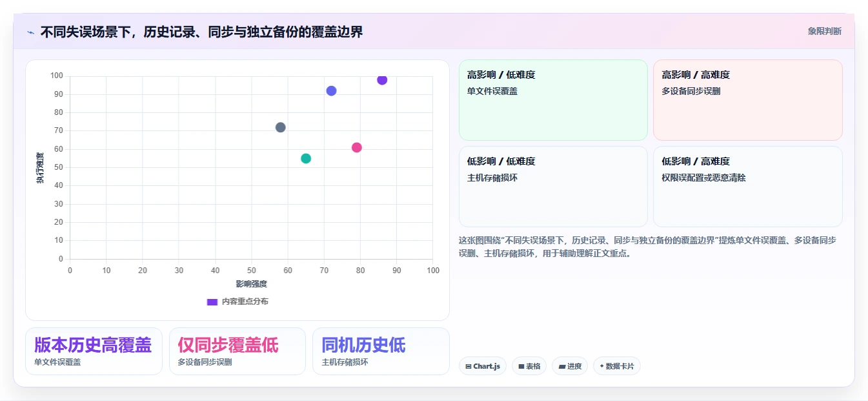Select the 同机历史低 stat card
The image size is (868, 401).
pyautogui.click(x=381, y=351)
